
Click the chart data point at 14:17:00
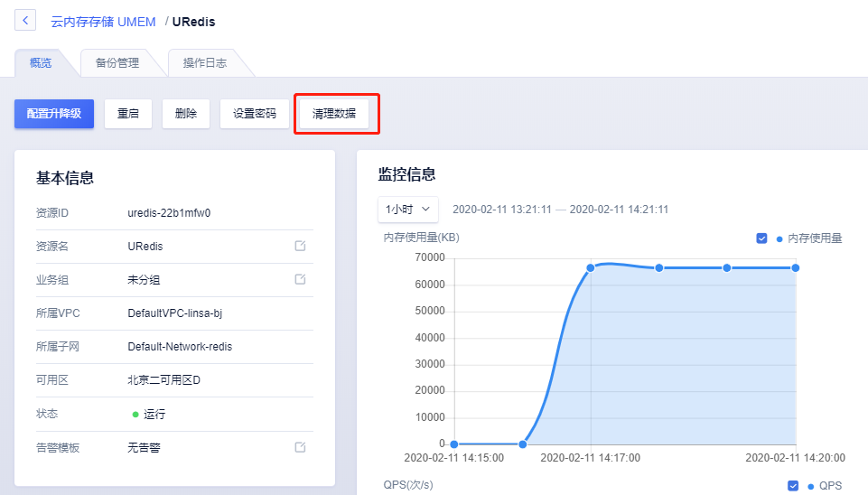[591, 267]
